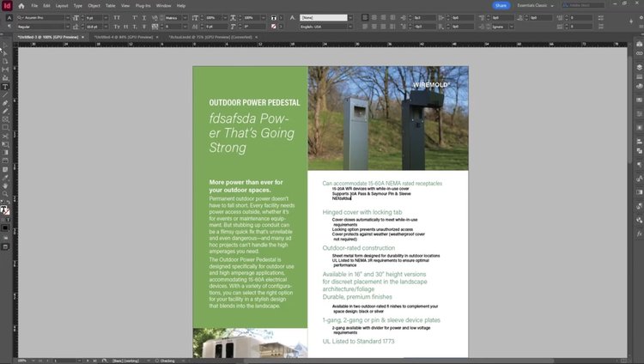Enable Align Center paragraph alignment
The width and height of the screenshot is (644, 364).
pyautogui.click(x=374, y=18)
